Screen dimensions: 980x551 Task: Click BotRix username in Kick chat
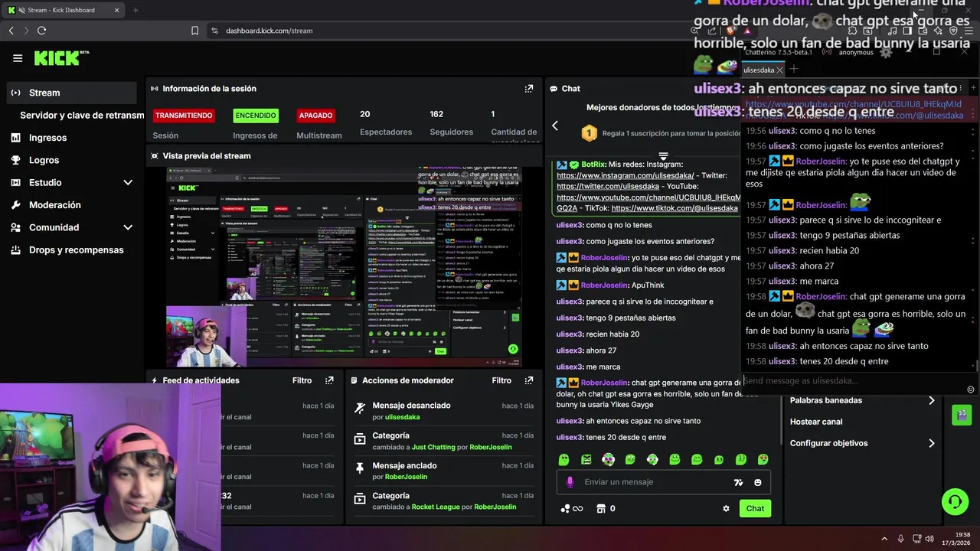[593, 165]
